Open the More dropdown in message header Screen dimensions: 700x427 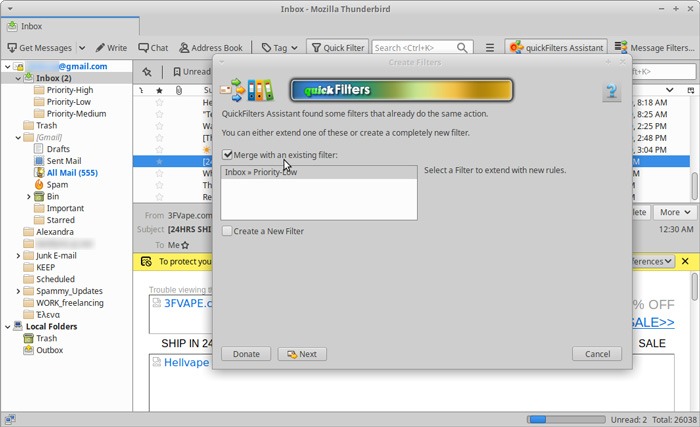click(x=675, y=213)
